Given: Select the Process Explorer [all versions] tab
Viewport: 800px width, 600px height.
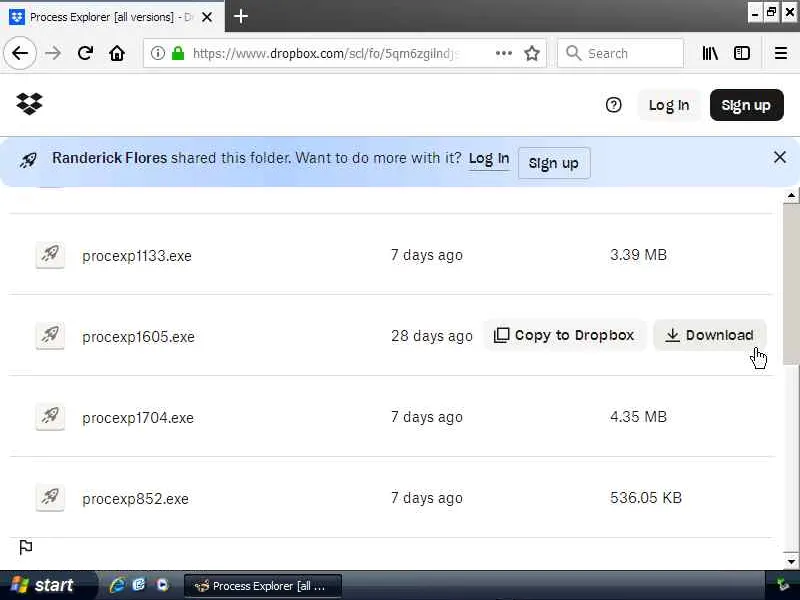Looking at the screenshot, I should click(103, 17).
